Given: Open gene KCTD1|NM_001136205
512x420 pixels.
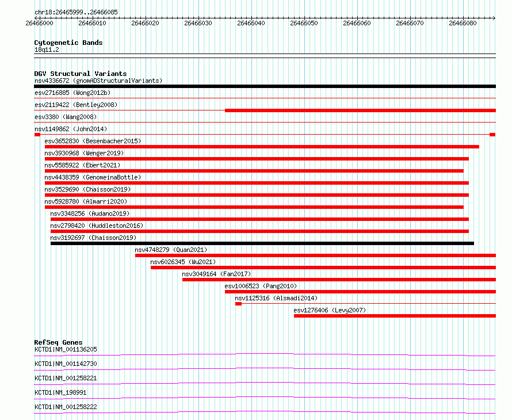Looking at the screenshot, I should tap(66, 349).
